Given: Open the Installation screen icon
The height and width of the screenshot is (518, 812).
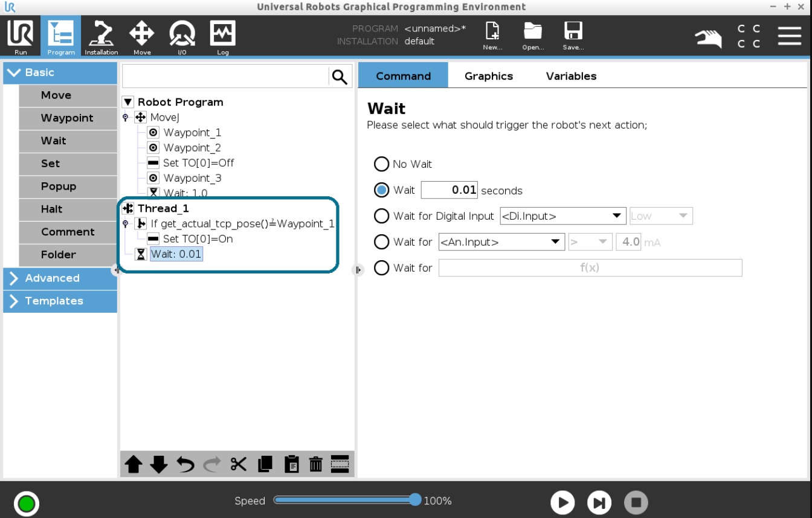Looking at the screenshot, I should tap(101, 37).
